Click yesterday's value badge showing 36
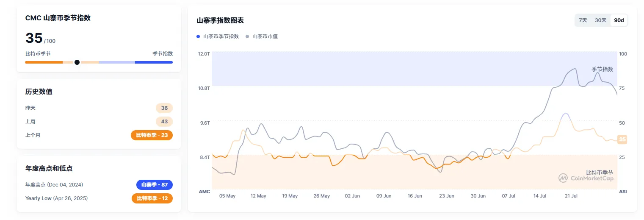This screenshot has height=220, width=644. 164,108
